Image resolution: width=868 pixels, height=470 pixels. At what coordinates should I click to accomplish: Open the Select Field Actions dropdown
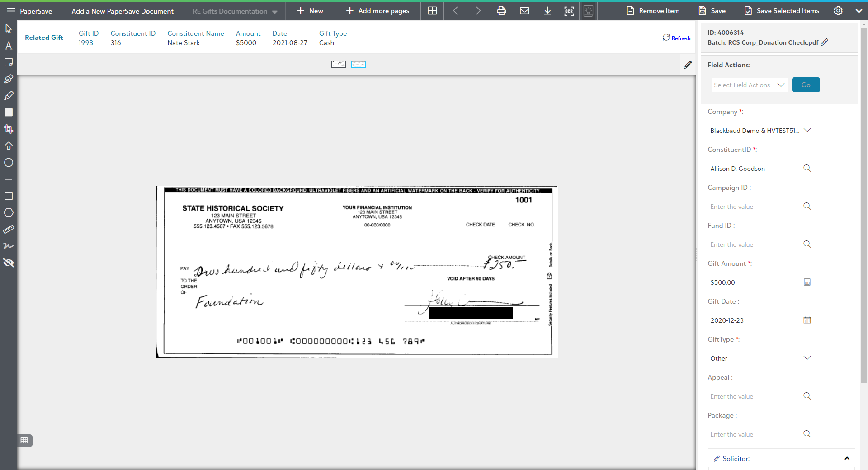point(749,85)
